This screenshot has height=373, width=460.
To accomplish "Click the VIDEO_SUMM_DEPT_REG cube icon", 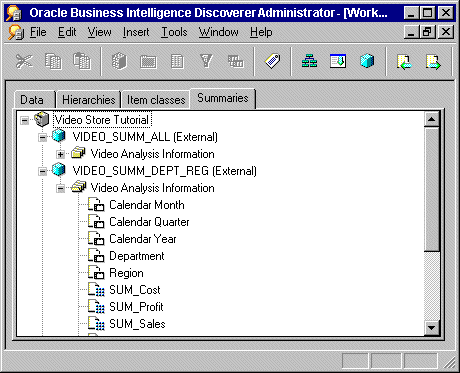I will point(59,170).
